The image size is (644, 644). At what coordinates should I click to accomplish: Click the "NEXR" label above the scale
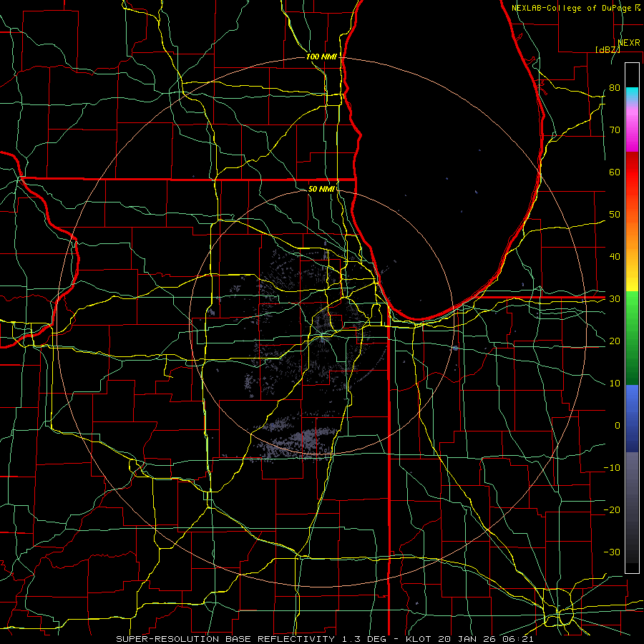coord(628,43)
